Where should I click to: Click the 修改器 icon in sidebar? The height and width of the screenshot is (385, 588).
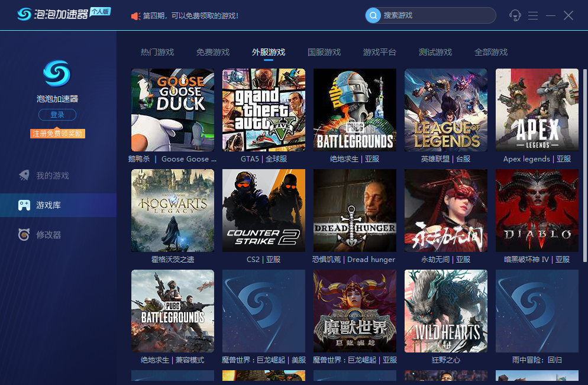tap(24, 235)
